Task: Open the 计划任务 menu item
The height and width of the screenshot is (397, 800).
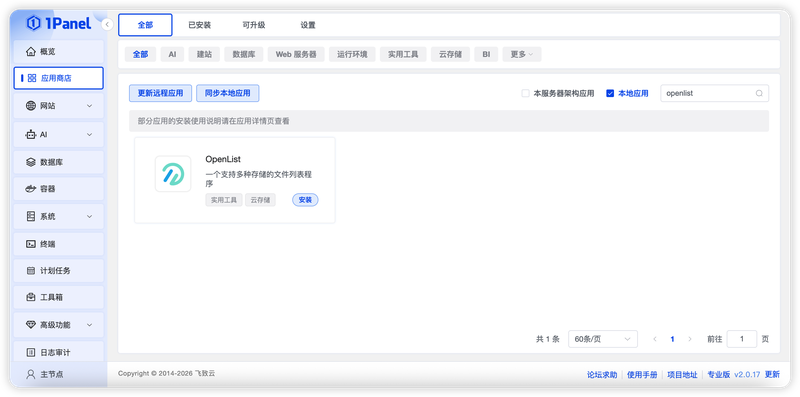Action: pos(59,270)
